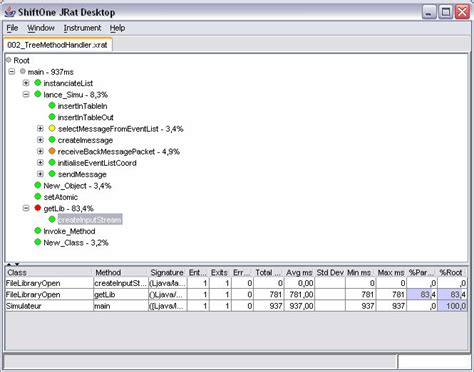Sort by Method column header
This screenshot has width=474, height=372.
click(120, 272)
